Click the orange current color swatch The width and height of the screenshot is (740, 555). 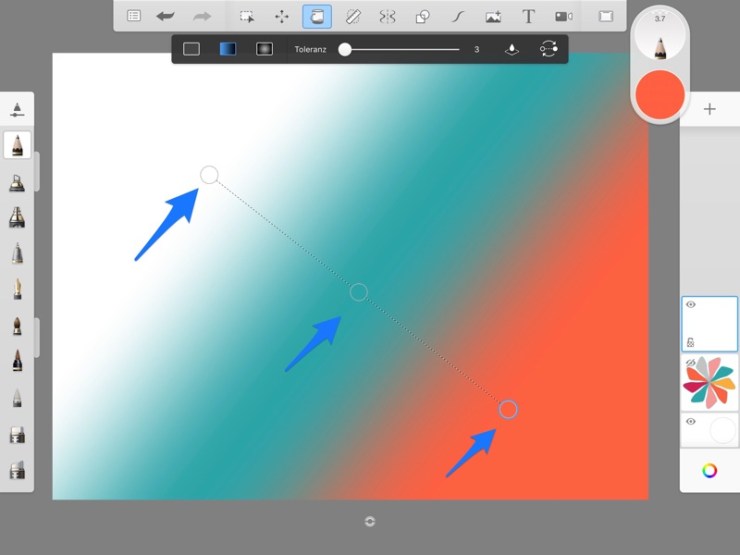(x=660, y=93)
